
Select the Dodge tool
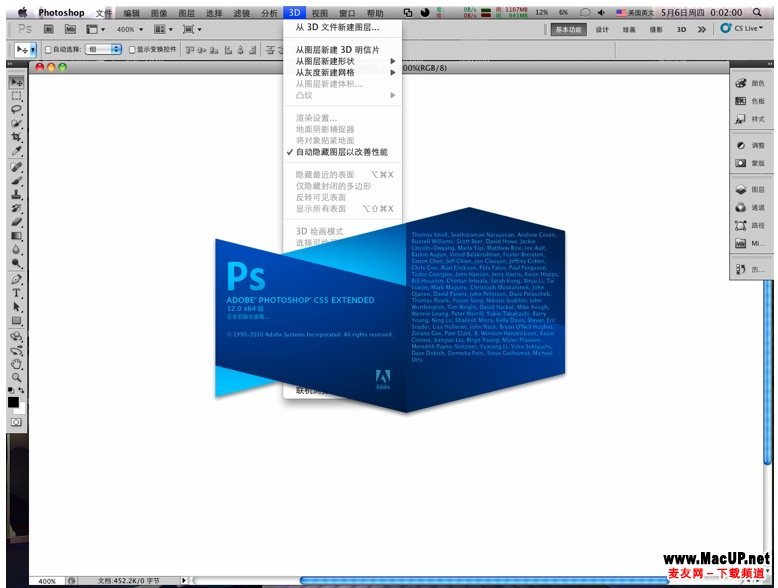(16, 263)
